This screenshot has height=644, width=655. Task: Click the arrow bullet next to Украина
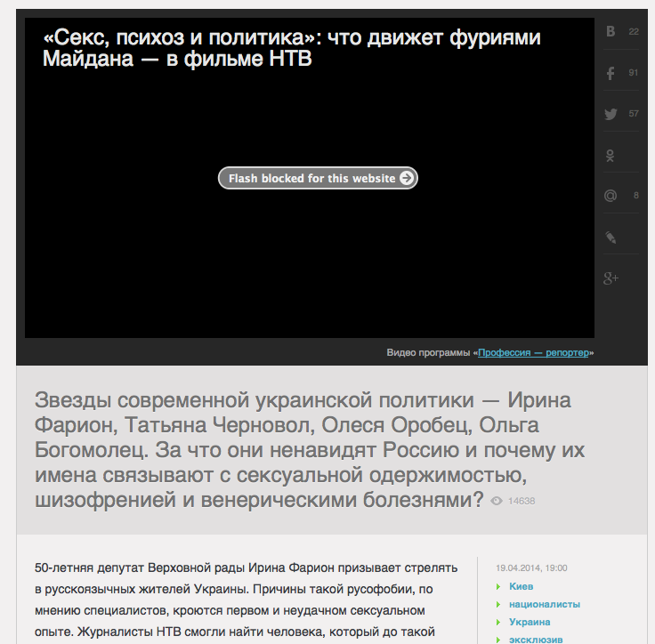click(x=498, y=623)
